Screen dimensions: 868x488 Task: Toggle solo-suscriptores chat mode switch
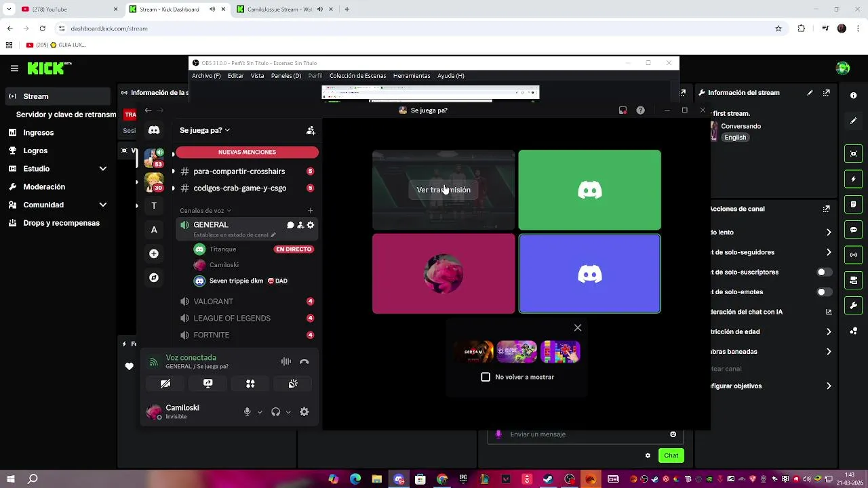click(x=824, y=272)
